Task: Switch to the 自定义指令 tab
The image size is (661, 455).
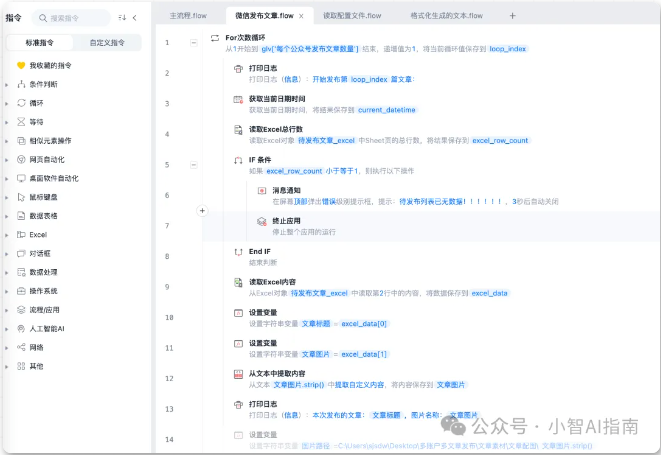Action: tap(107, 43)
